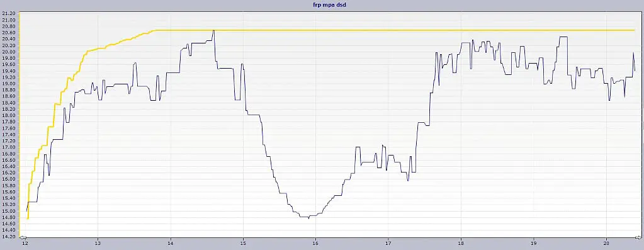Click the y-axis value 17.00
644x250 pixels.
[9, 147]
